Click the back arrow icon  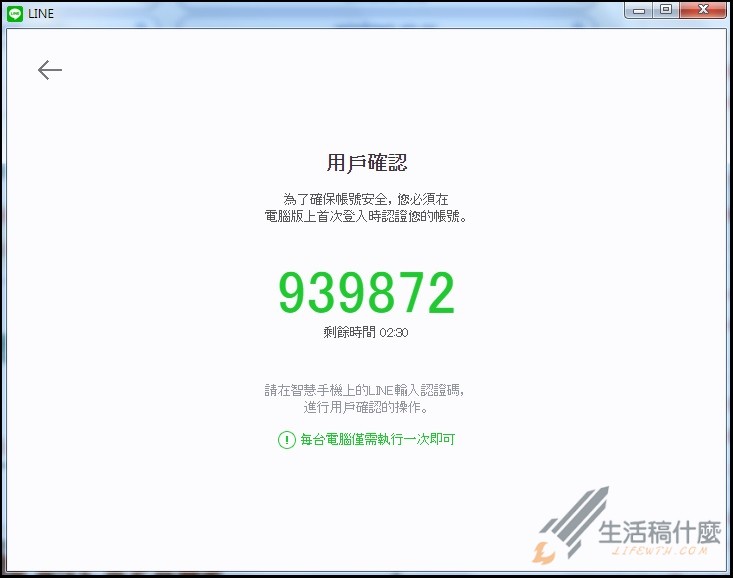click(50, 69)
